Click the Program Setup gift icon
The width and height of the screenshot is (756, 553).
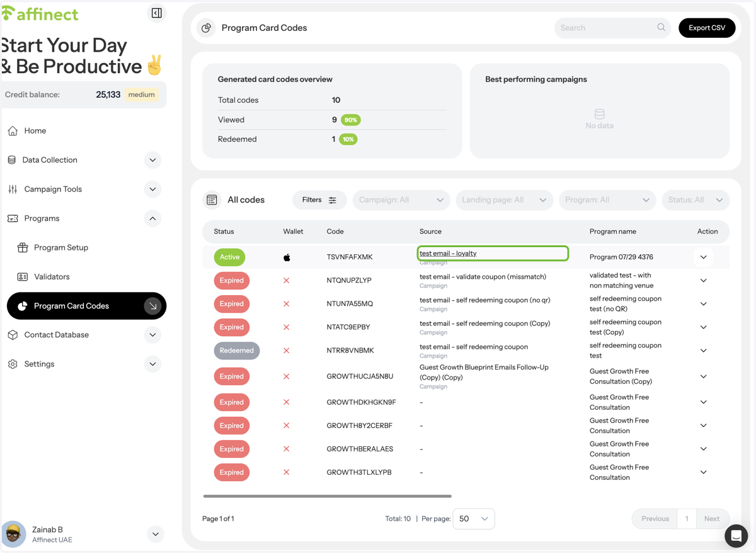[x=23, y=247]
